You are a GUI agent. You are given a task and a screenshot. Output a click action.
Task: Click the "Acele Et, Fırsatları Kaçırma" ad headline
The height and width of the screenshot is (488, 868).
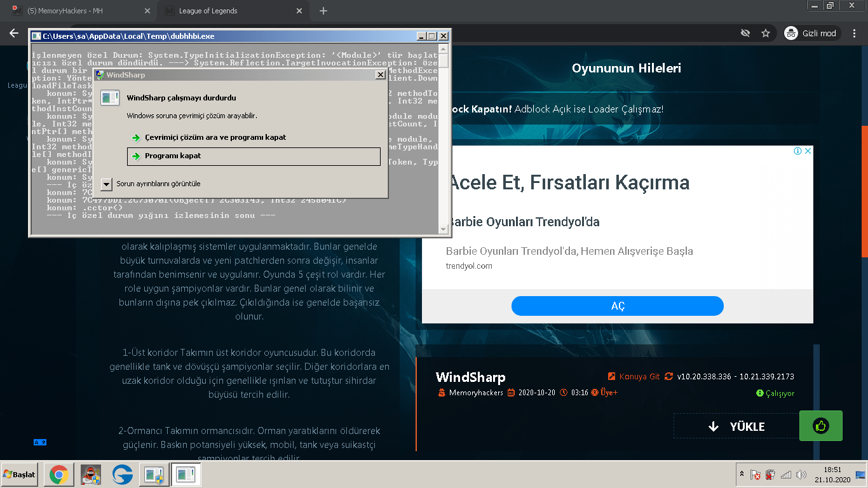pos(569,182)
